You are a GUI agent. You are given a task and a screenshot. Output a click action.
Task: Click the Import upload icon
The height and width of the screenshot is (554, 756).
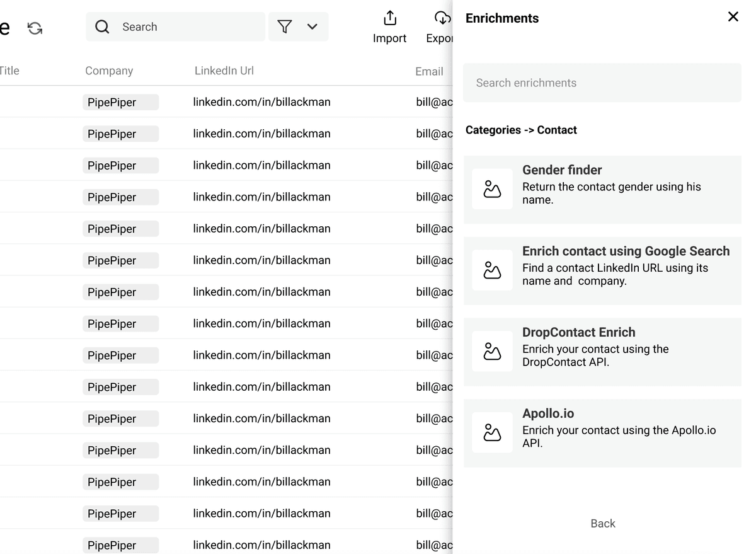click(390, 18)
